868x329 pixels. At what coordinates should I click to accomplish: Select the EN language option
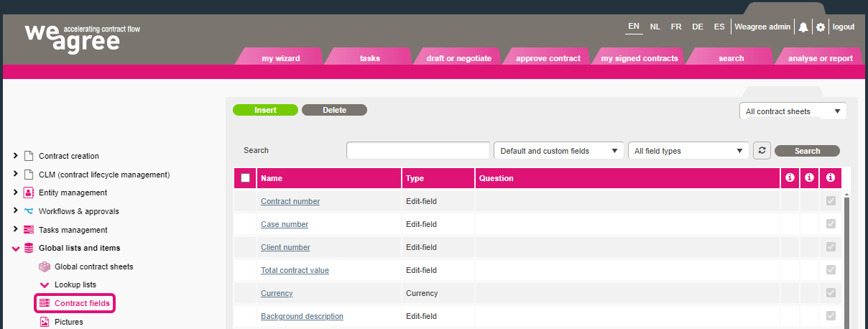pyautogui.click(x=634, y=27)
